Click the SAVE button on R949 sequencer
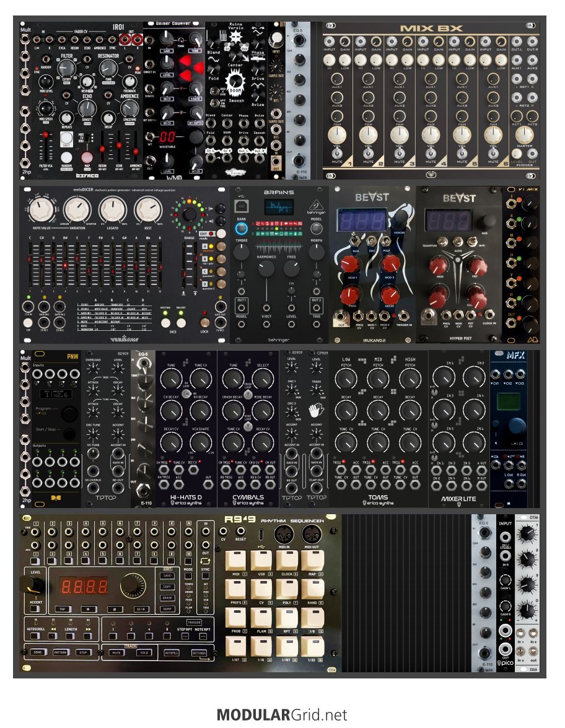565x728 pixels. click(x=168, y=576)
